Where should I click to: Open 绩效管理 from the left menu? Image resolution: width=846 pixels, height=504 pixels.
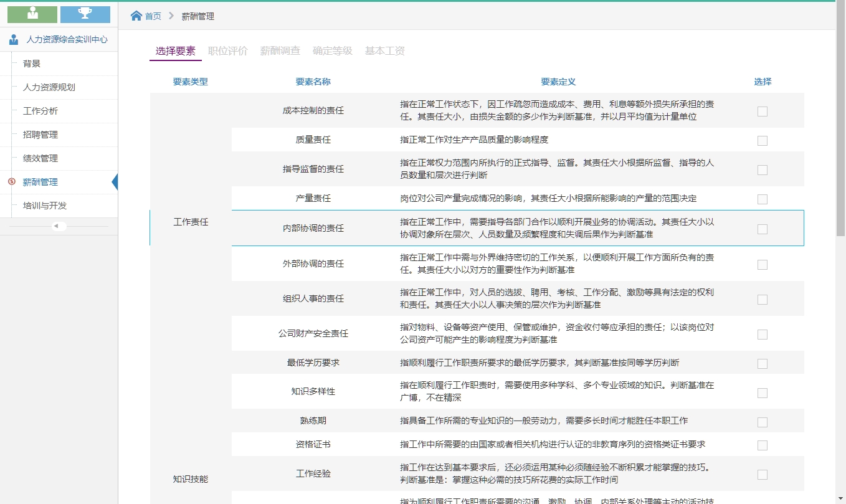pos(40,158)
